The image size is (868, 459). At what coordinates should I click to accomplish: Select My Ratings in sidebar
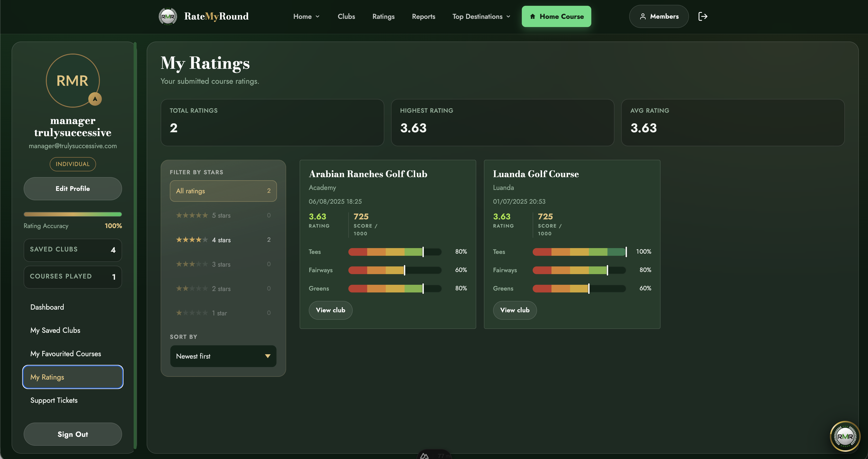73,377
